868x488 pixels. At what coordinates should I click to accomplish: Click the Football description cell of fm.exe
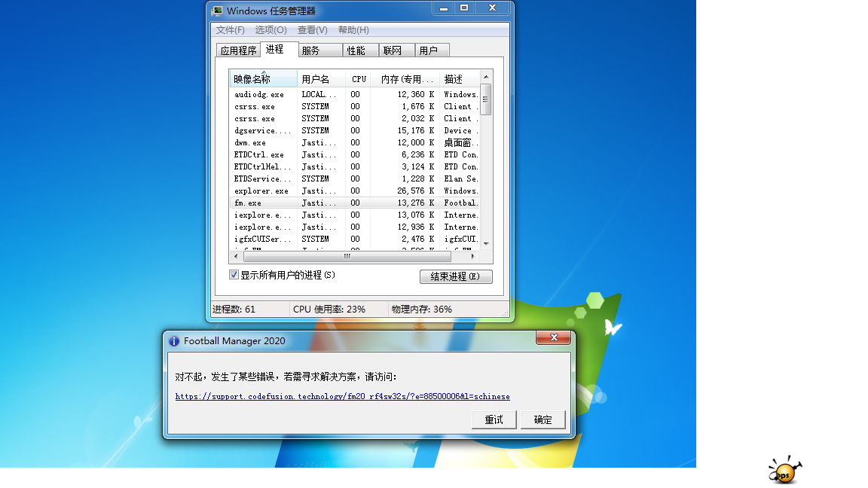click(460, 203)
